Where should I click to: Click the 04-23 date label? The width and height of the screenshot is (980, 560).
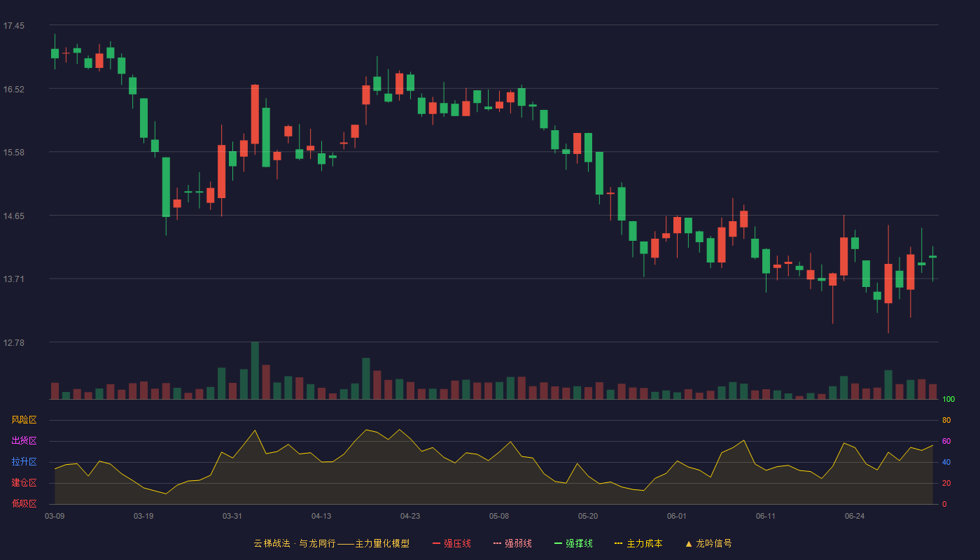pos(410,516)
